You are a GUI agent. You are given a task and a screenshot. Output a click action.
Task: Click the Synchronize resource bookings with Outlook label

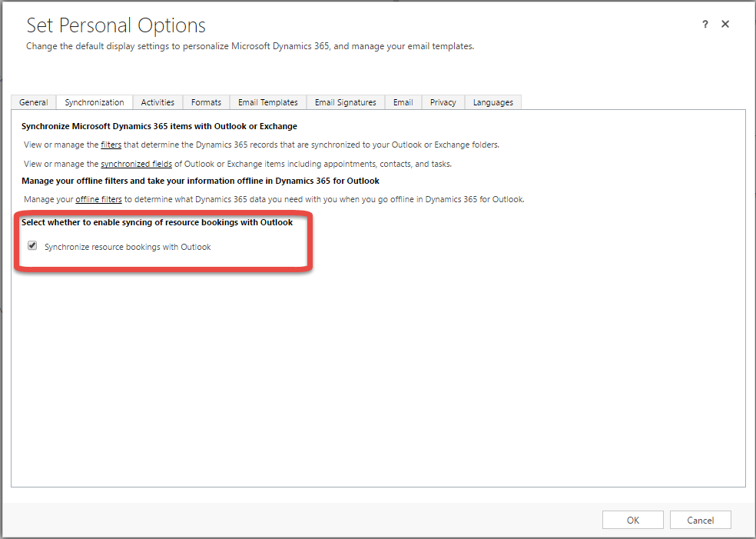pos(128,247)
